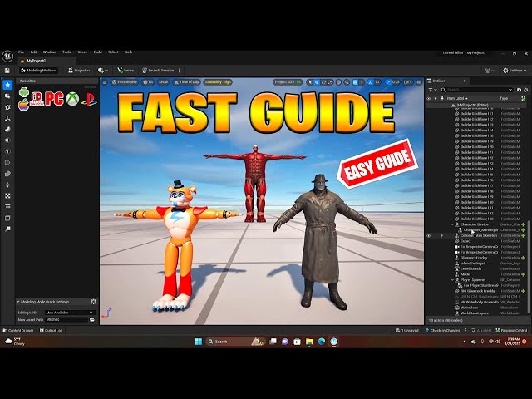This screenshot has height=399, width=532.
Task: Collapse Modeling Mode Quick Settings section
Action: point(17,302)
